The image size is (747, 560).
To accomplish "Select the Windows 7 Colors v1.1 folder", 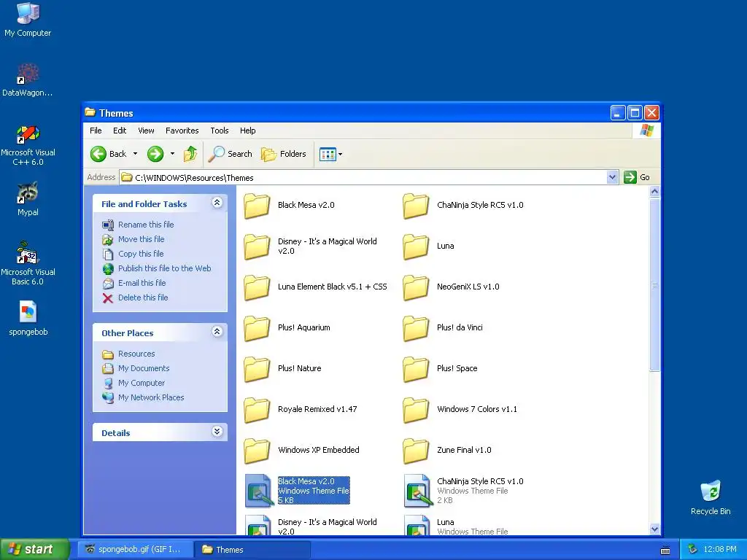I will click(460, 410).
